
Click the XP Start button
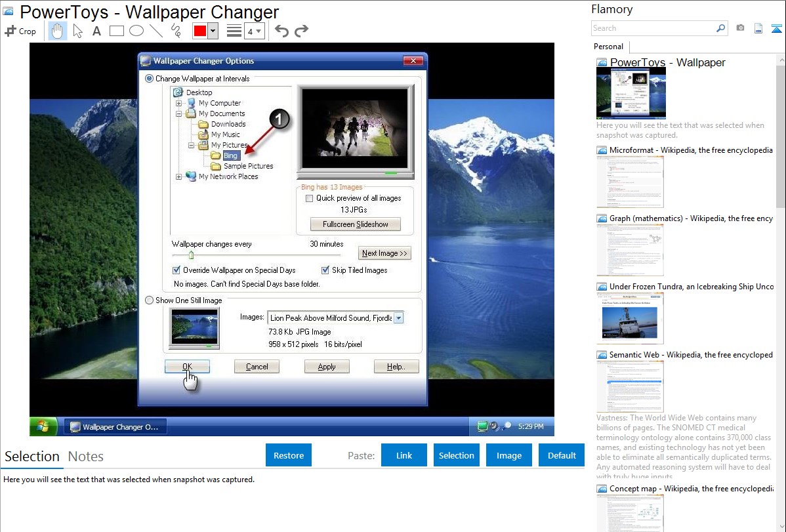pos(43,426)
